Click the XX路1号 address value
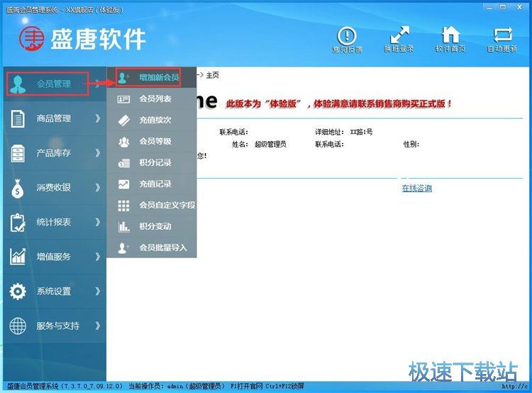Viewport: 532px width, 393px height. (361, 132)
